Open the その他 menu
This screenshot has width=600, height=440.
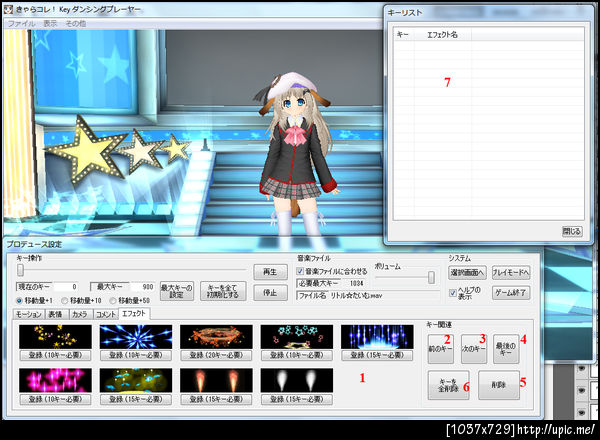pos(75,23)
